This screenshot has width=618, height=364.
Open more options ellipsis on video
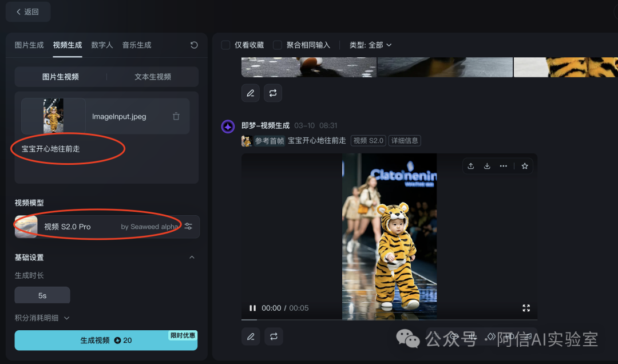click(504, 166)
